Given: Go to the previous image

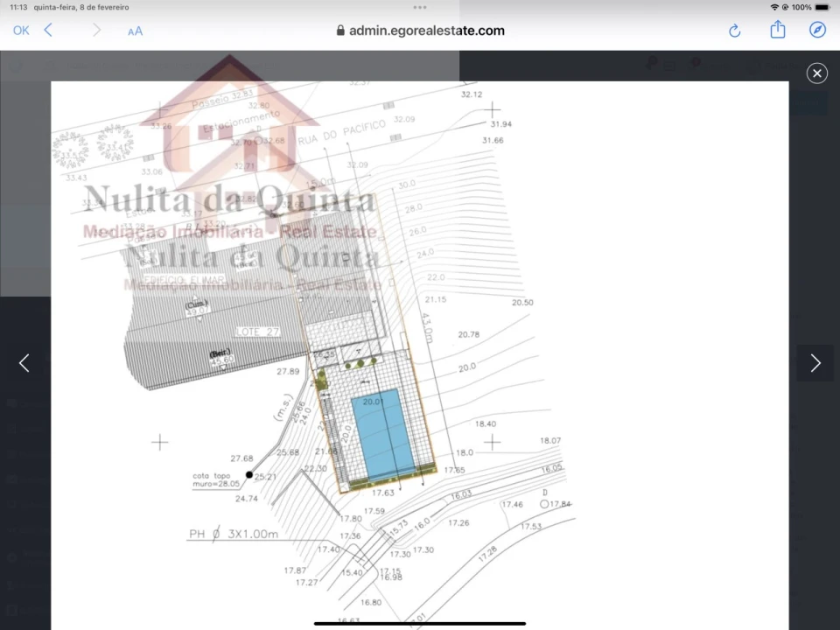Looking at the screenshot, I should (x=24, y=363).
